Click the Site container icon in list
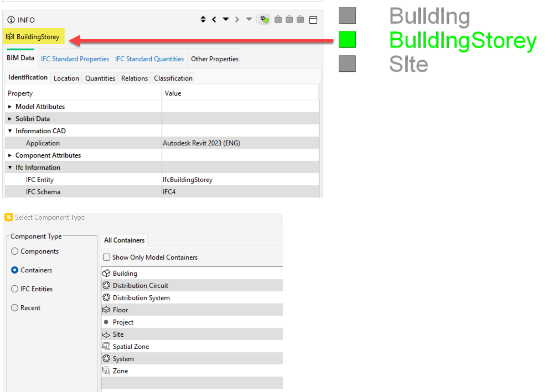The image size is (548, 392). tap(106, 334)
